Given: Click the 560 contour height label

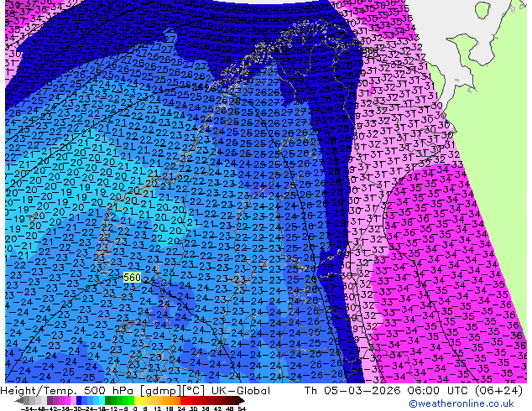Looking at the screenshot, I should pyautogui.click(x=132, y=278).
